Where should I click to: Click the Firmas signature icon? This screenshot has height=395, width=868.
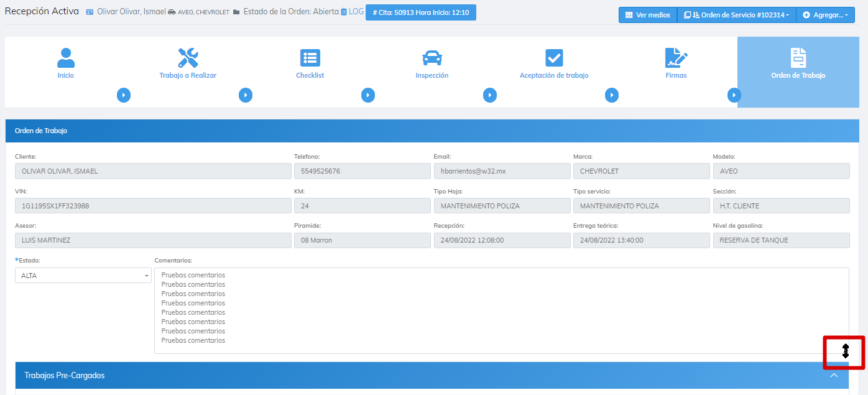676,57
